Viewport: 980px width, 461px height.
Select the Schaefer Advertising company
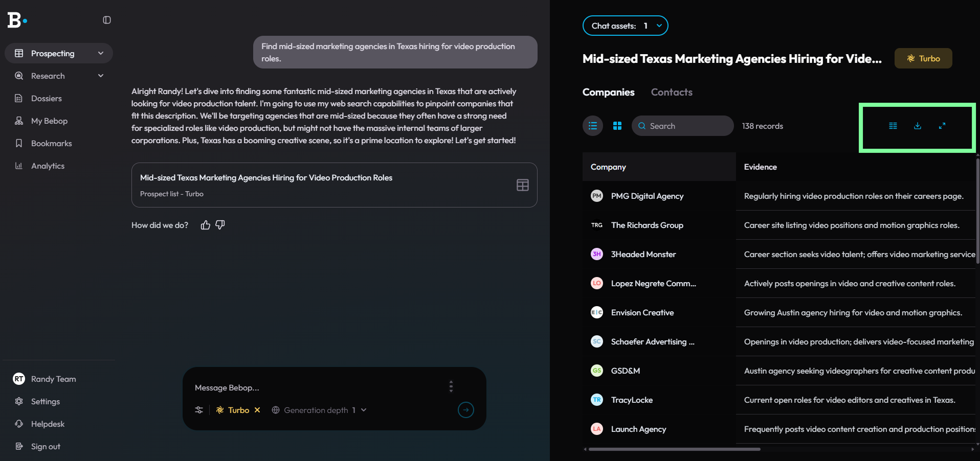653,341
